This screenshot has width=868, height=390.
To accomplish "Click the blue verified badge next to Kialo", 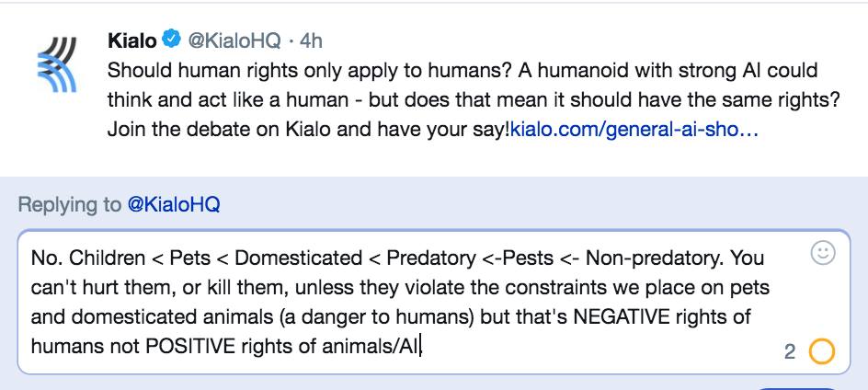I will point(172,40).
